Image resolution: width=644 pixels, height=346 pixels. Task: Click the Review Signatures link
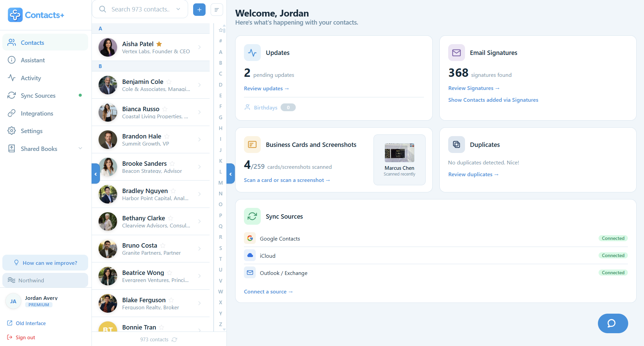(474, 88)
